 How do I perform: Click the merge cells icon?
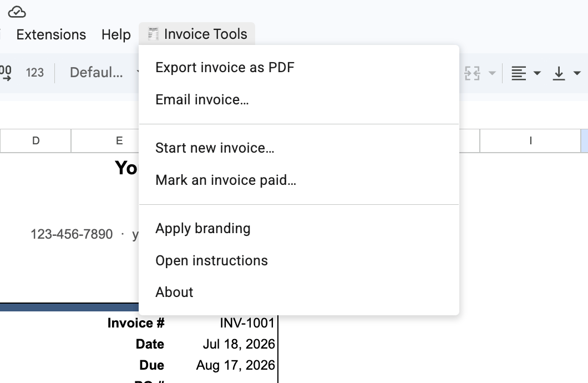472,73
